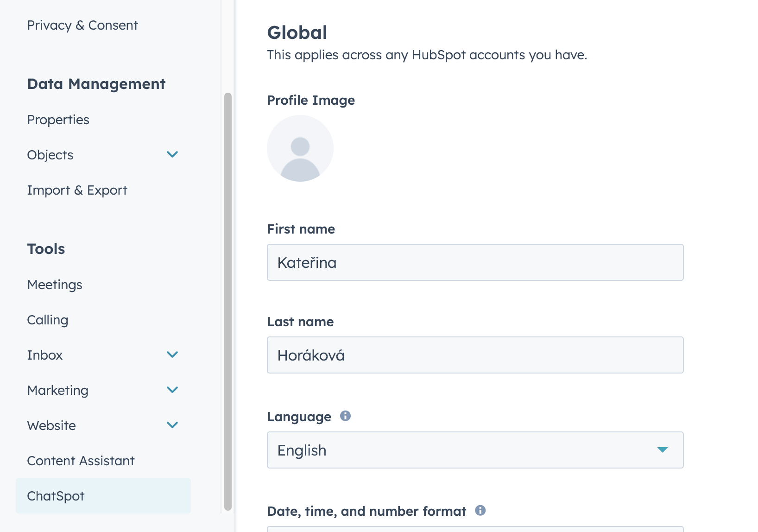Click the sidebar vertical scrollbar
Image resolution: width=758 pixels, height=532 pixels.
[x=227, y=301]
